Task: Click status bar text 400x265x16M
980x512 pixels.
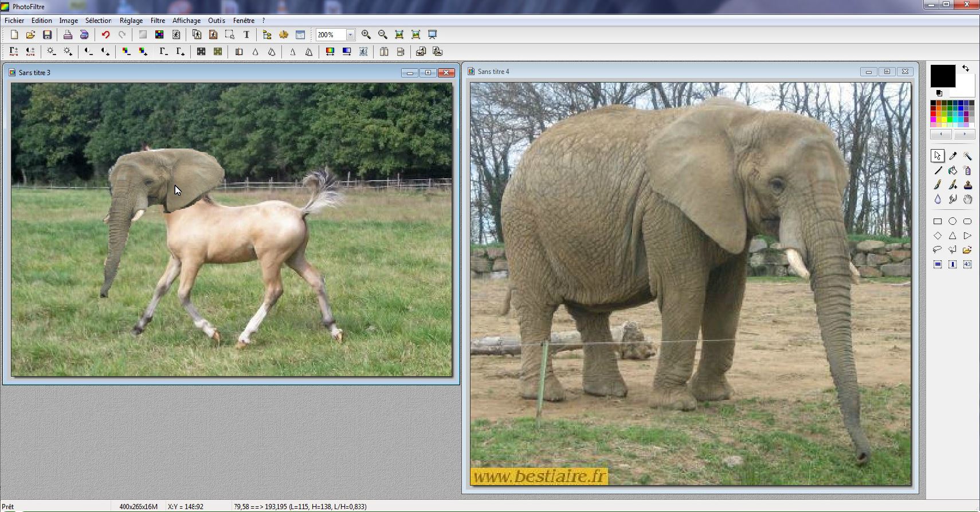Action: point(138,507)
